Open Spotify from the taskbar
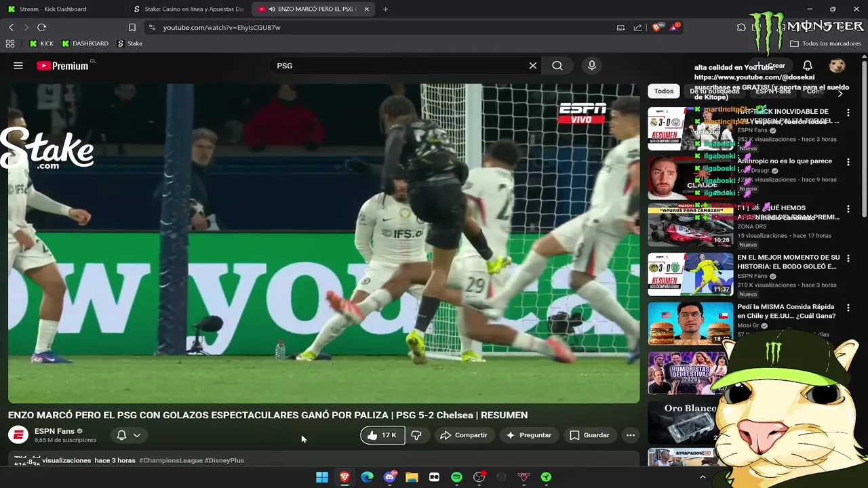Viewport: 868px width, 488px height. (456, 477)
